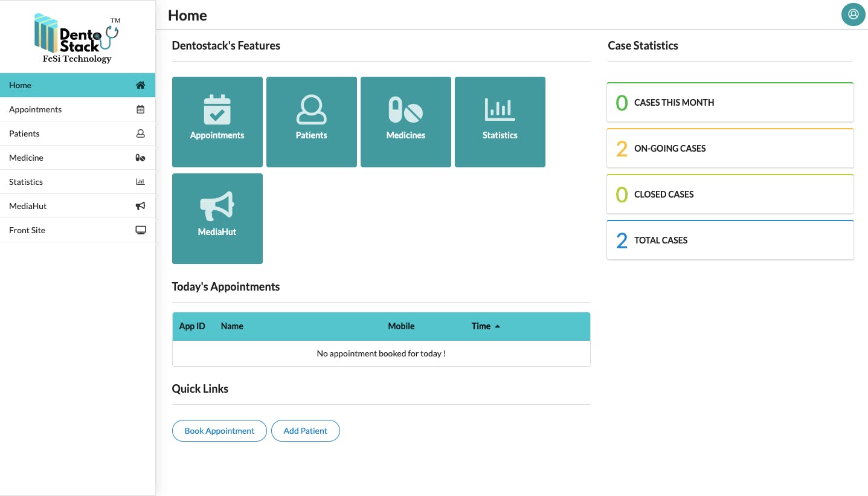Click the chart icon on the Statistics tile
The width and height of the screenshot is (868, 496).
(500, 110)
